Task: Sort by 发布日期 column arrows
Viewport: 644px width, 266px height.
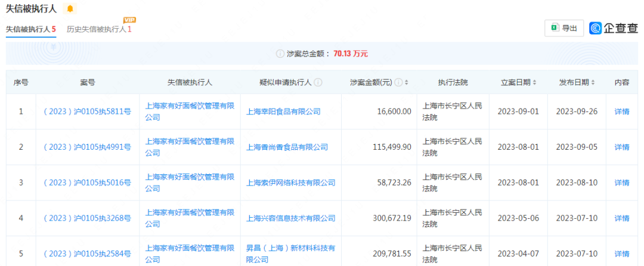Action: (593, 82)
